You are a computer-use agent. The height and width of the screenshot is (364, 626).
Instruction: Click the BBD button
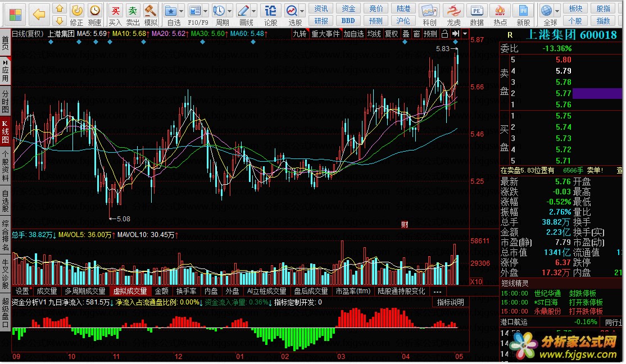click(348, 21)
